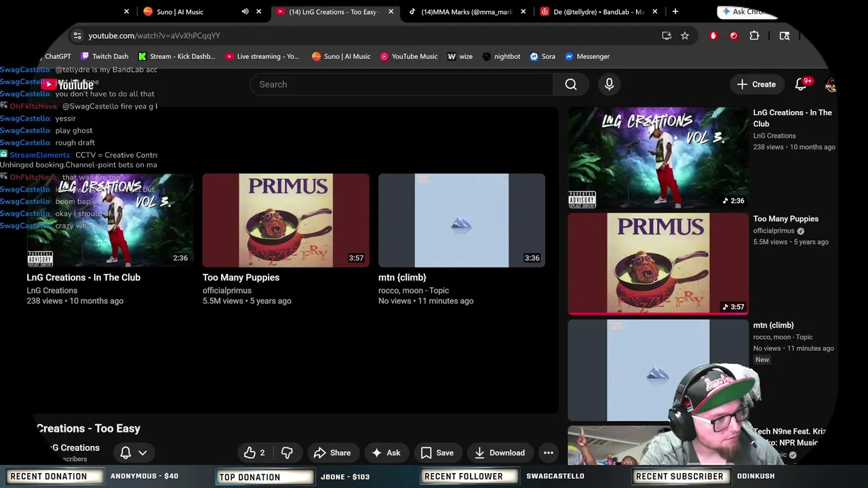Bookmark this page with the star icon

point(685,36)
